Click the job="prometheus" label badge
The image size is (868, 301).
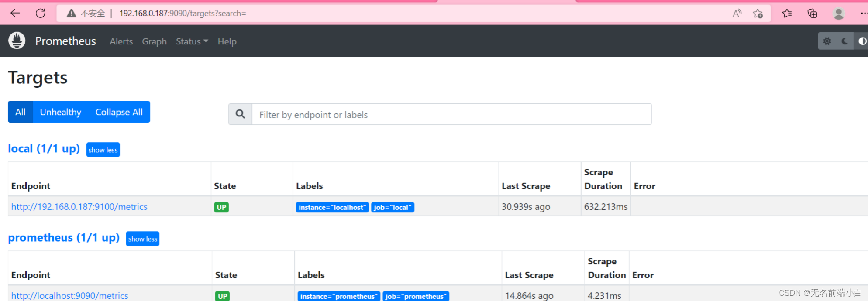point(416,296)
